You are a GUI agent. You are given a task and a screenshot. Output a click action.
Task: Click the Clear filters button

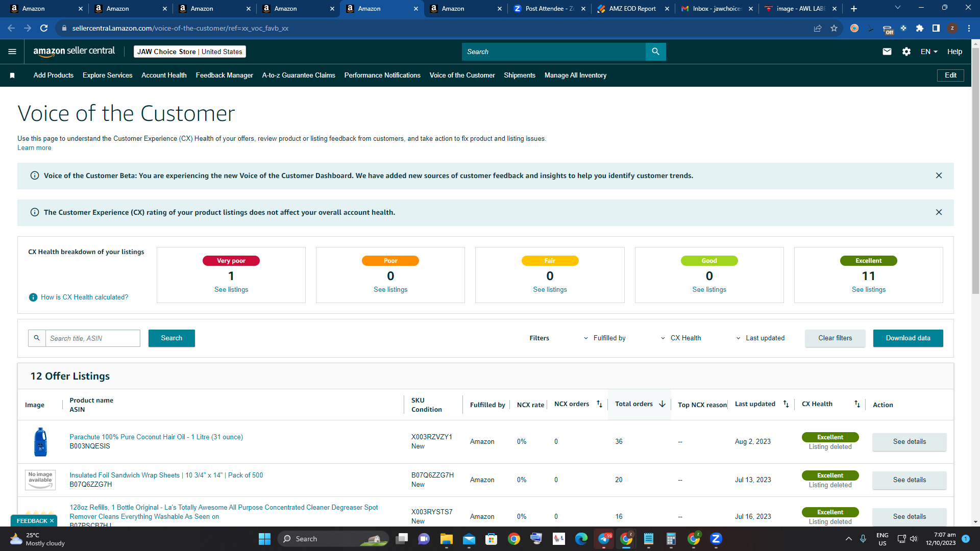coord(835,338)
